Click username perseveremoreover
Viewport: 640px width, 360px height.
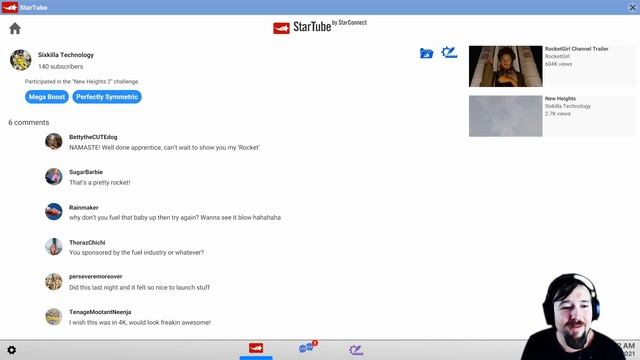96,276
